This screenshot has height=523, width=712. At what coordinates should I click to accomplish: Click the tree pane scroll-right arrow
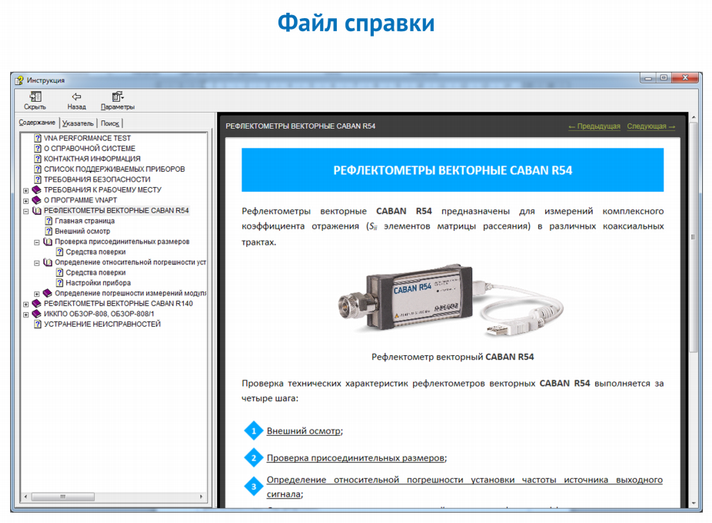[201, 497]
